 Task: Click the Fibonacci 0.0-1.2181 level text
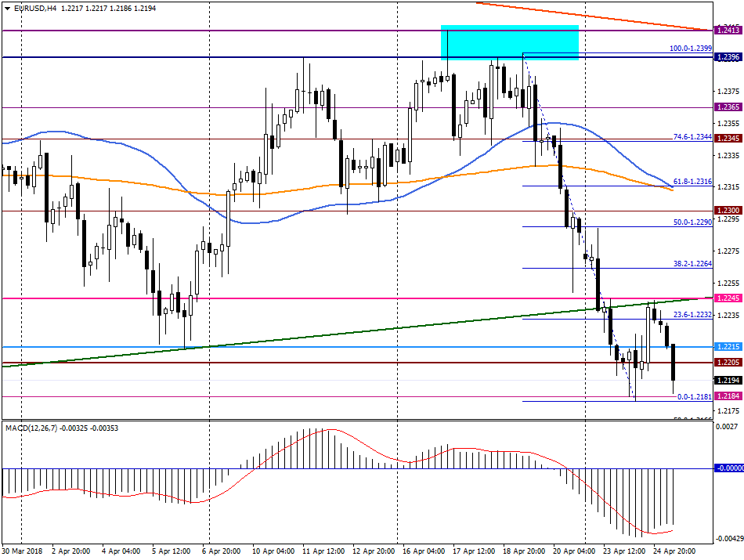coord(694,397)
